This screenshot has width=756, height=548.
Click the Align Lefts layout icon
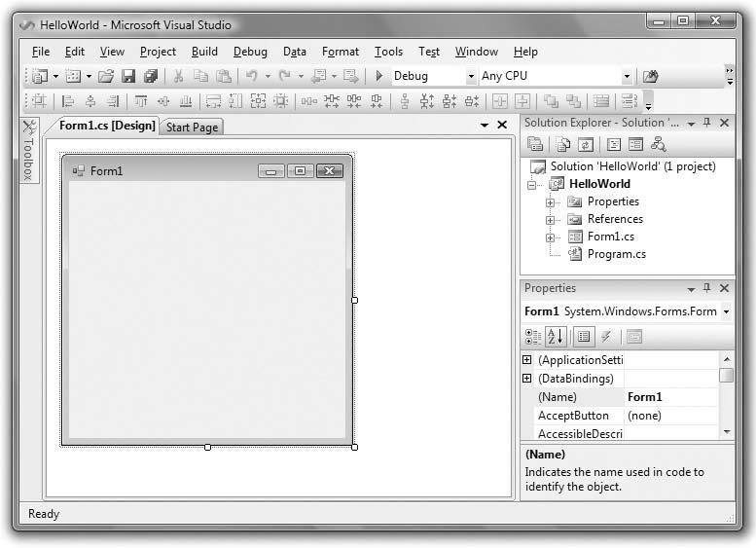coord(68,101)
